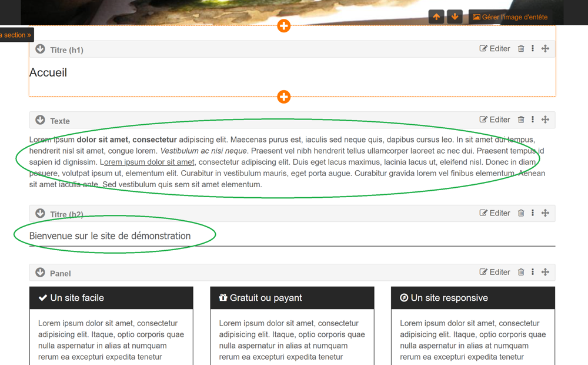Delete the Titre (h1) block via trash icon
The image size is (588, 365).
coord(521,49)
